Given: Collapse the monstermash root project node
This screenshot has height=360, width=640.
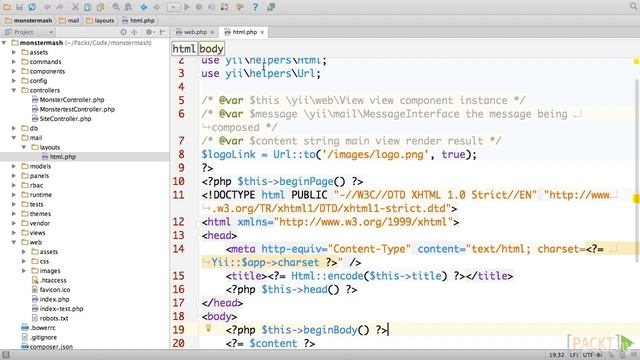Looking at the screenshot, I should [4, 43].
